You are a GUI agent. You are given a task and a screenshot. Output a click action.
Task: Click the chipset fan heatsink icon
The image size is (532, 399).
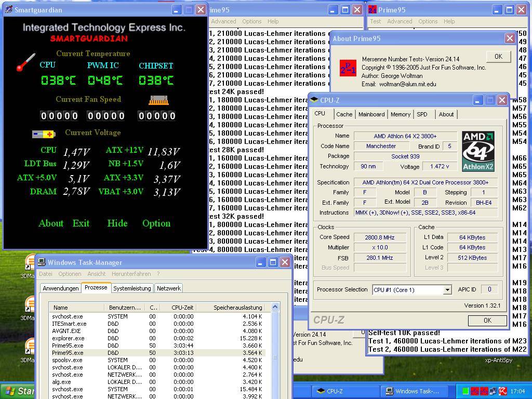pyautogui.click(x=158, y=100)
